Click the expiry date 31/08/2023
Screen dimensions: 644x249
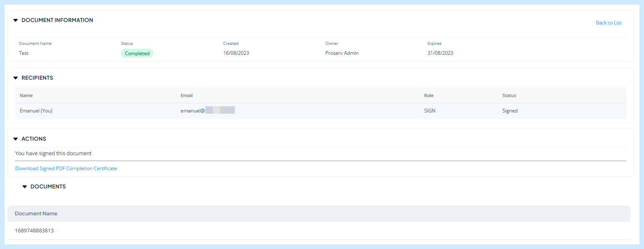[x=440, y=53]
